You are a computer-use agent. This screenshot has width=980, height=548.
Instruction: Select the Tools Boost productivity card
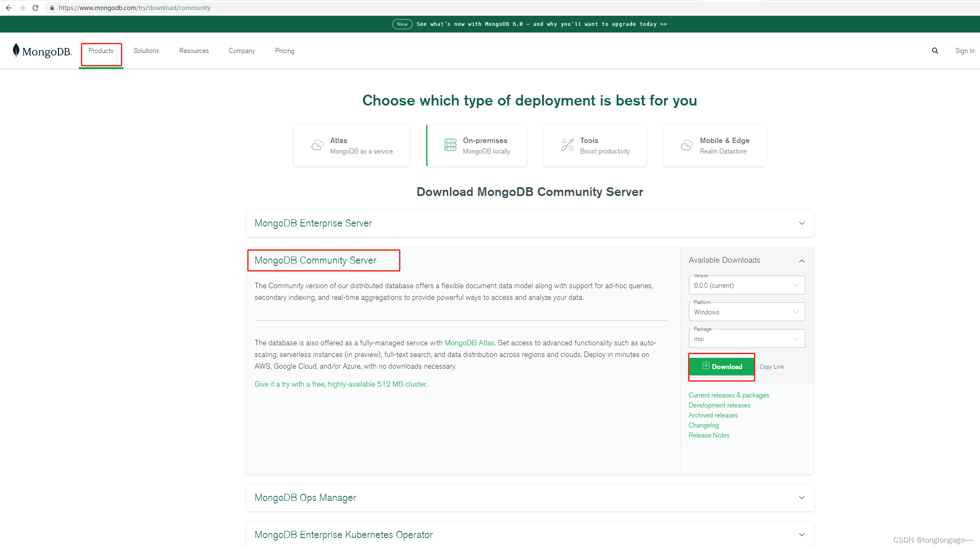coord(595,146)
